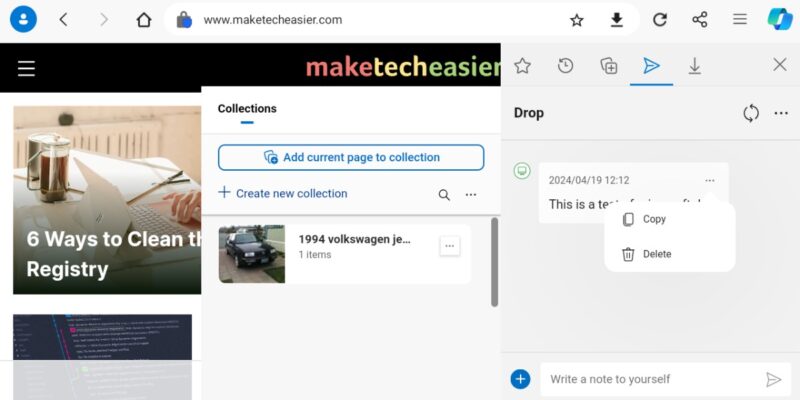The height and width of the screenshot is (400, 800).
Task: Go back with the back arrow
Action: (63, 20)
